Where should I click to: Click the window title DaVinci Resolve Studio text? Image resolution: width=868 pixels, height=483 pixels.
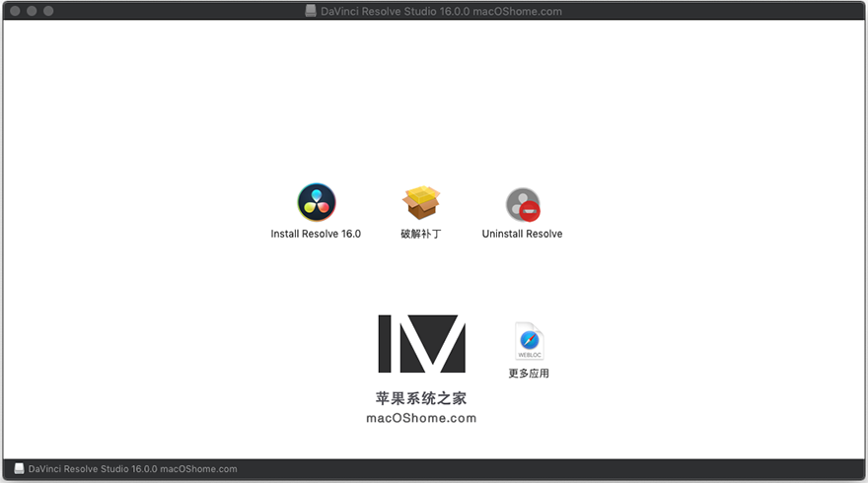coord(441,11)
